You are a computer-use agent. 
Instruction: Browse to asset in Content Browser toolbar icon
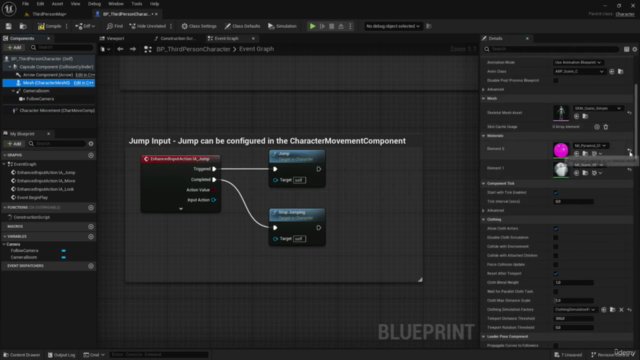tap(23, 26)
